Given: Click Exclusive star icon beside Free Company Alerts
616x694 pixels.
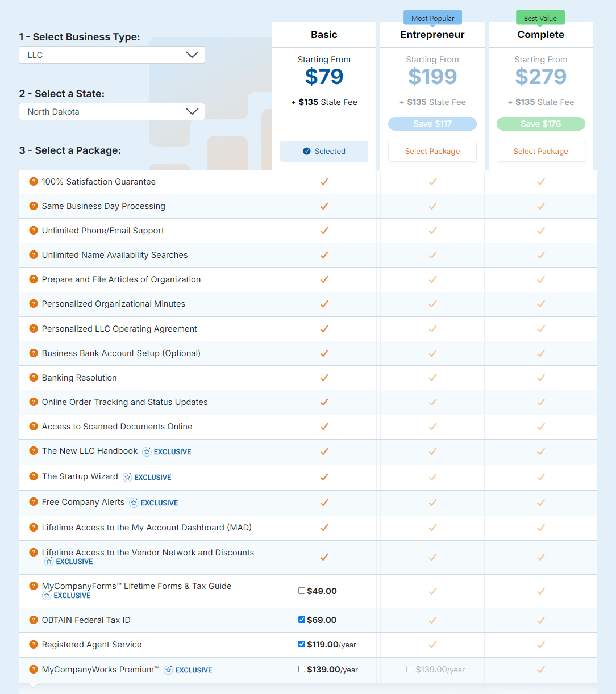Looking at the screenshot, I should click(134, 503).
